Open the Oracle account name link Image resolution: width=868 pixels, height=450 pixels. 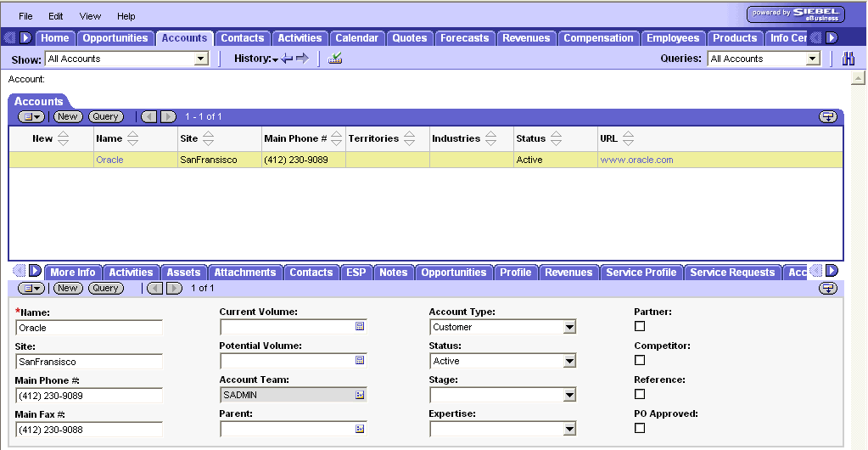point(109,160)
